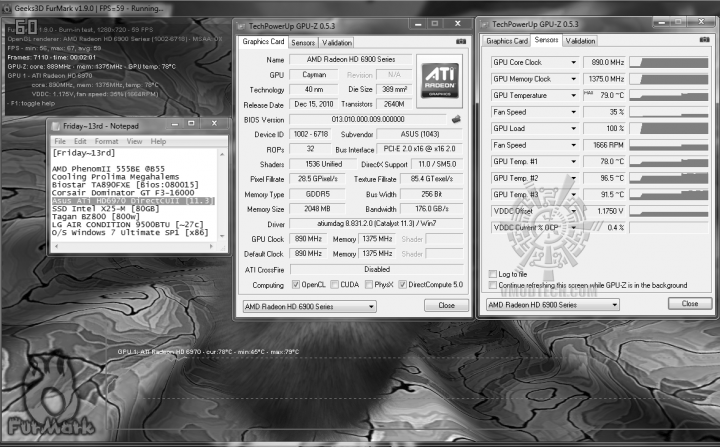This screenshot has width=720, height=447.
Task: Click the camera screenshot icon in Sensors window
Action: point(704,40)
